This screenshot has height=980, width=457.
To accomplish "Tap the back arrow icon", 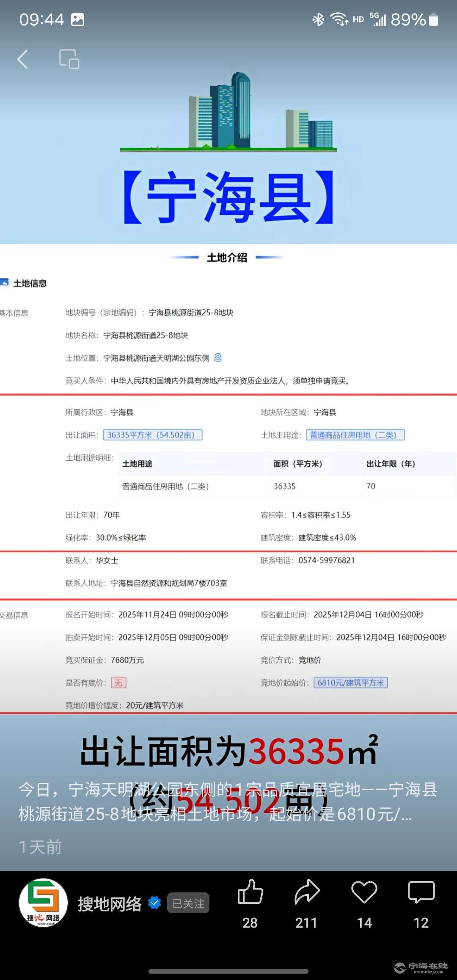I will 23,59.
